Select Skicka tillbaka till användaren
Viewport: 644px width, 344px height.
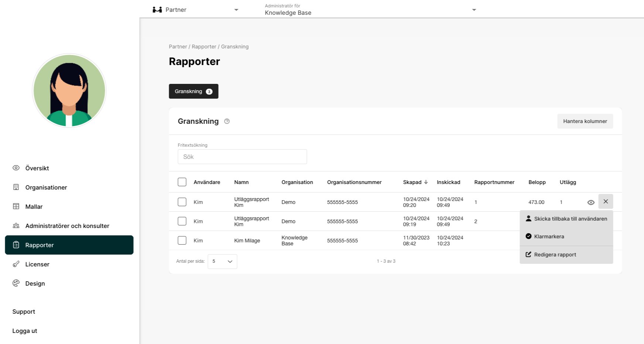pos(566,219)
